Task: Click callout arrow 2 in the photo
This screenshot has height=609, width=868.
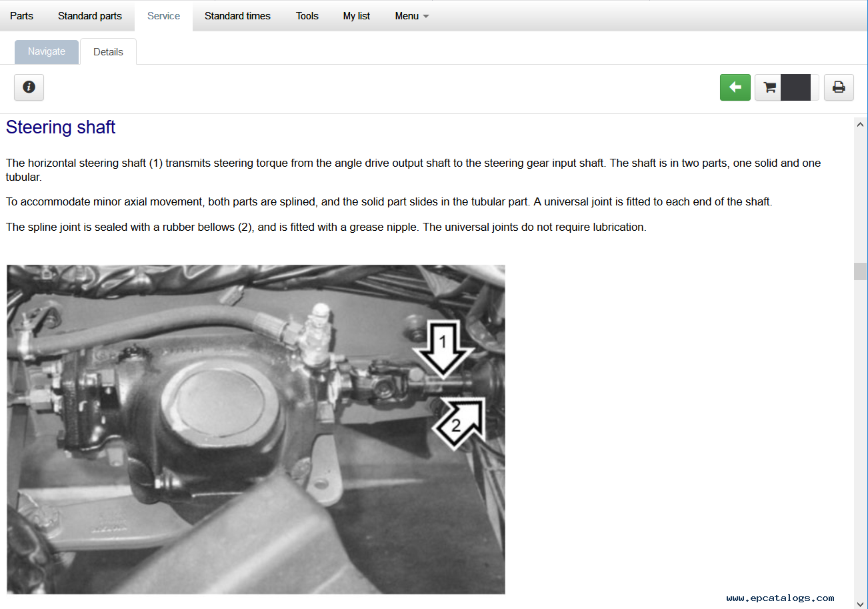Action: click(459, 422)
